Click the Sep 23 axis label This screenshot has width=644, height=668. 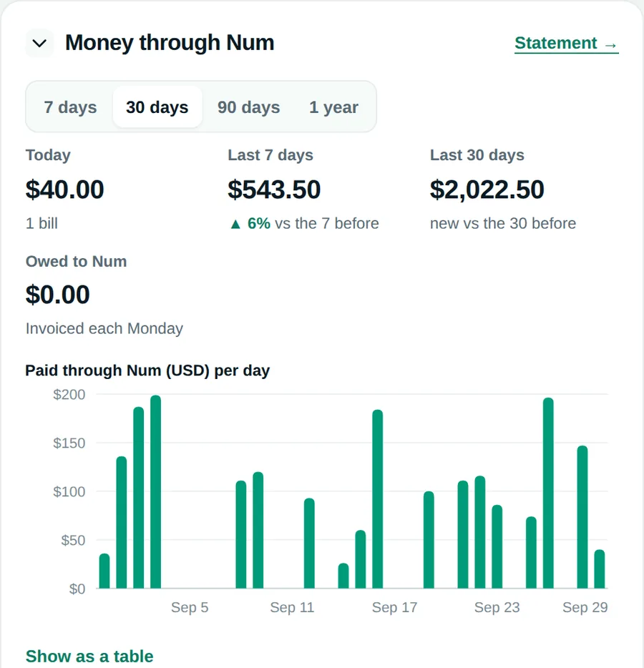coord(497,607)
